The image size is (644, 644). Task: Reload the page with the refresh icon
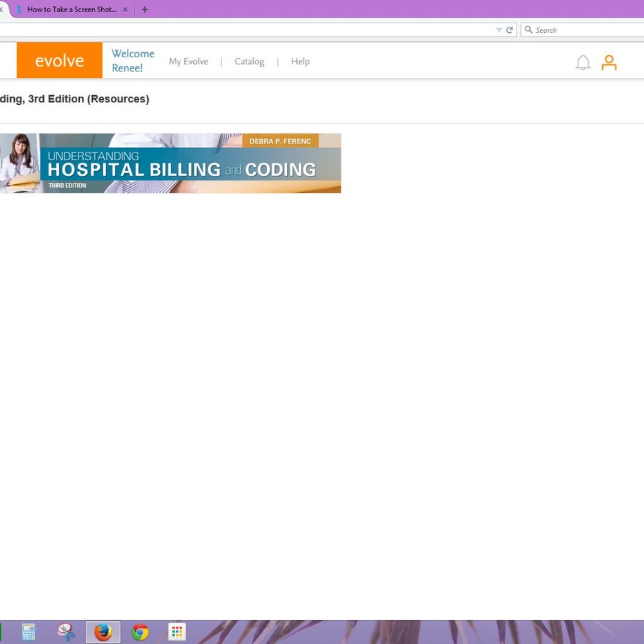509,30
